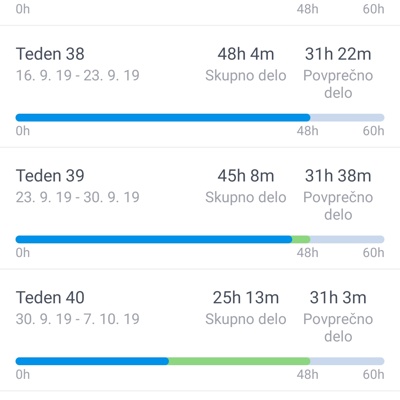Click the 0h marker under Teden 40 bar
Screen dimensions: 400x400
click(23, 374)
